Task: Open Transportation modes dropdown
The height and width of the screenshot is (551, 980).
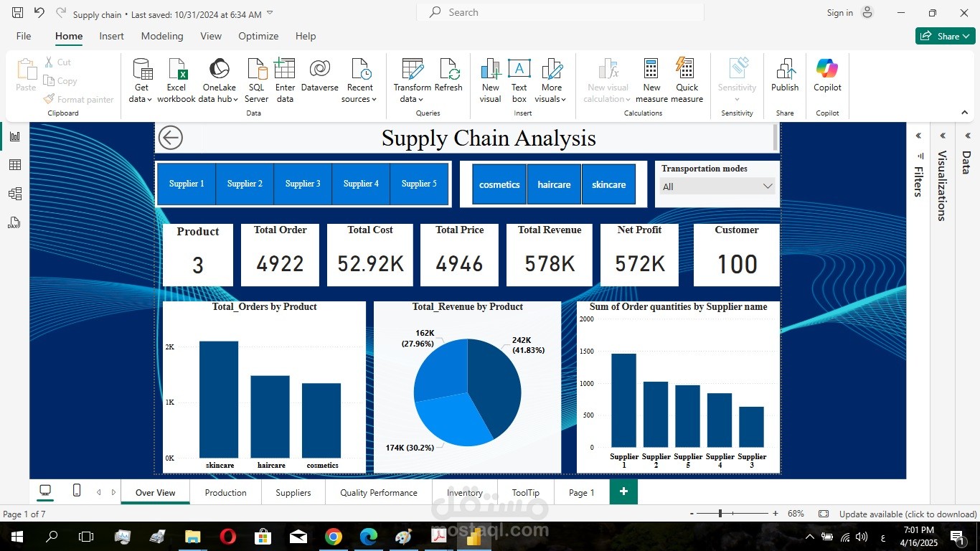Action: 717,187
